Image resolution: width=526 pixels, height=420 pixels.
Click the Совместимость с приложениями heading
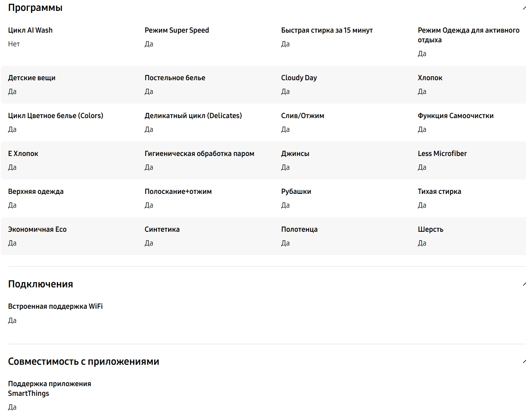point(83,362)
